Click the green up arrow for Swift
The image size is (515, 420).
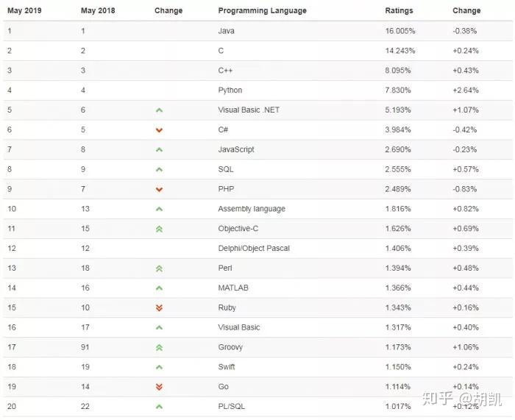[159, 367]
